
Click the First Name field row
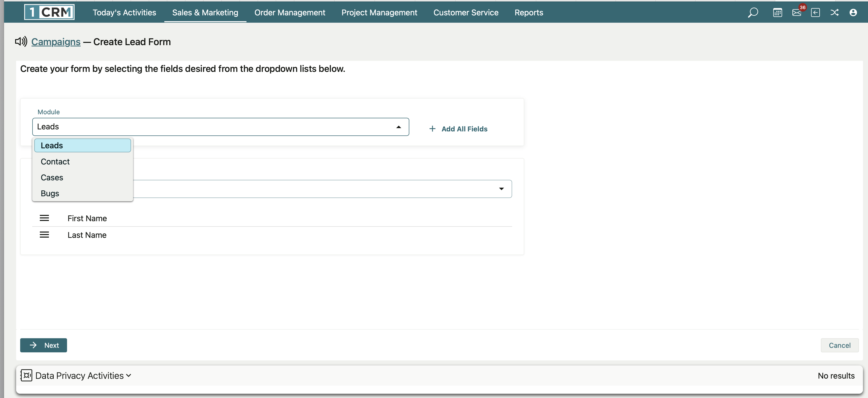coord(272,218)
